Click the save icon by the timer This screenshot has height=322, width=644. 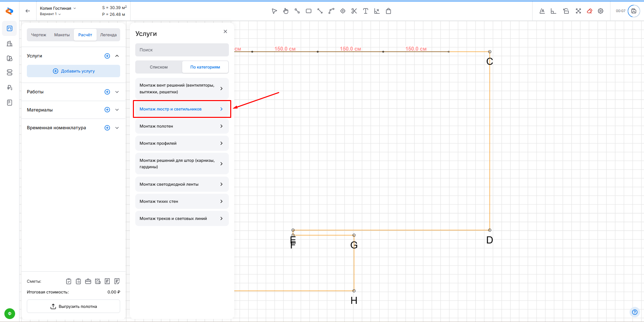pyautogui.click(x=634, y=11)
